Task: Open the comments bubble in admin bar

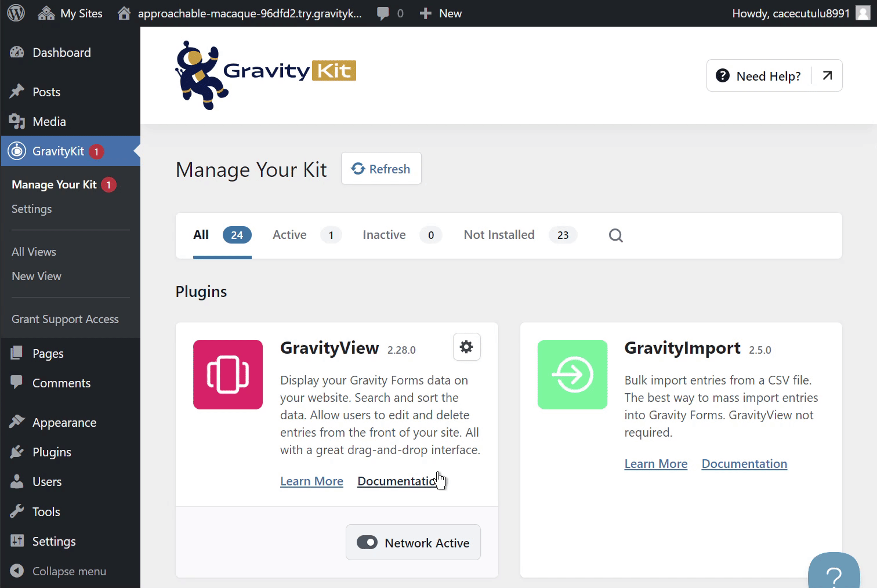Action: click(x=390, y=13)
